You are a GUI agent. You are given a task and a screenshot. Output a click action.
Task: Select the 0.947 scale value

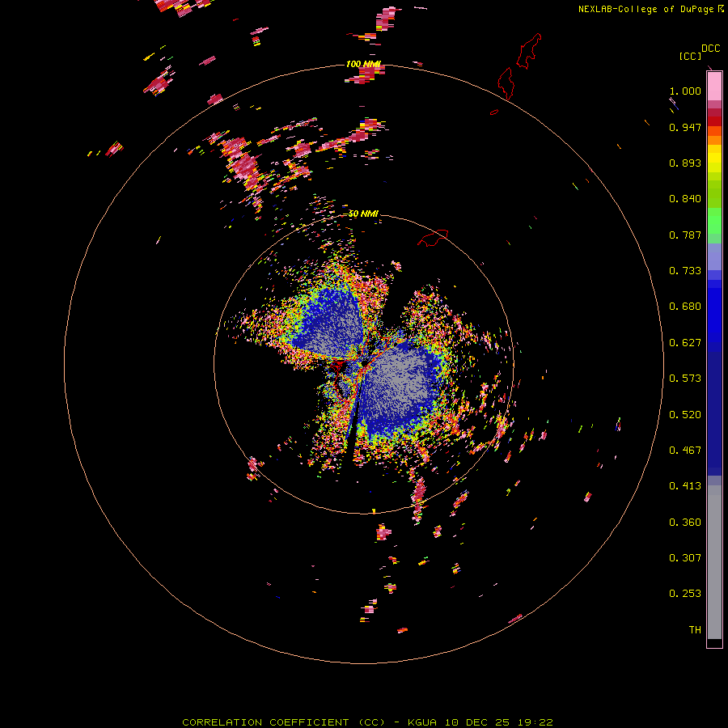tap(685, 127)
